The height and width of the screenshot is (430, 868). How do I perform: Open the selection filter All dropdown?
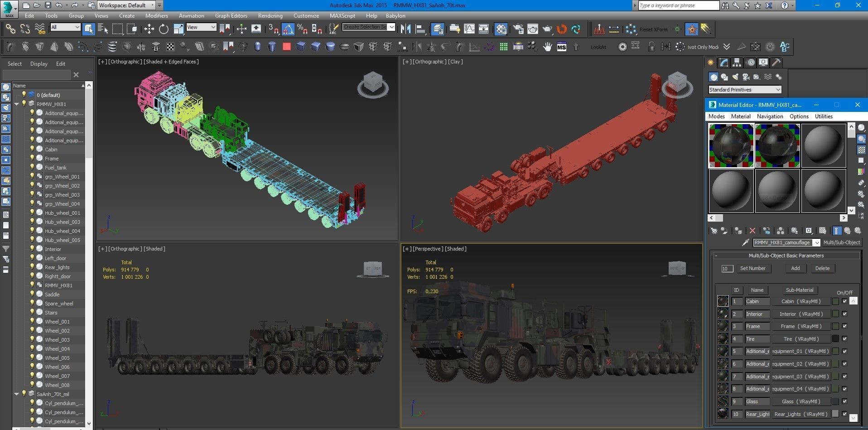65,27
